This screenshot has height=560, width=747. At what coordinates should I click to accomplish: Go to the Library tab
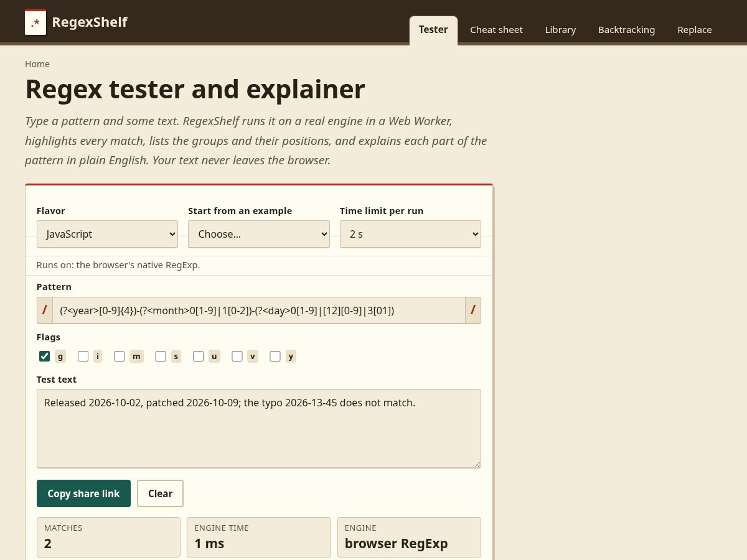(x=560, y=30)
